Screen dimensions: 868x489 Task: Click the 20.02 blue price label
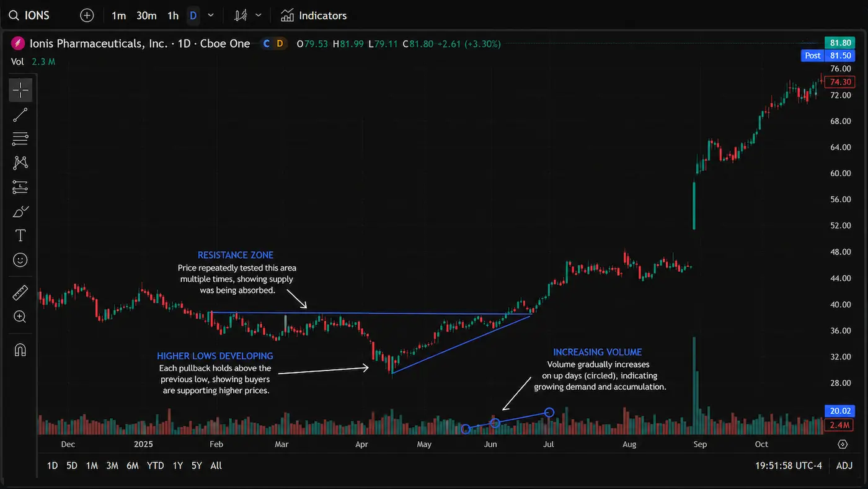(x=840, y=411)
